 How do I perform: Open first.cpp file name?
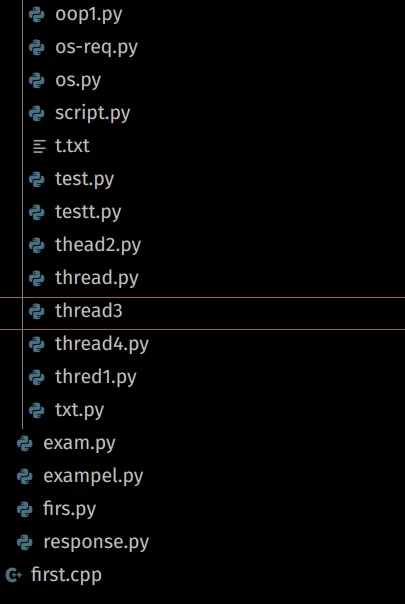(x=66, y=575)
